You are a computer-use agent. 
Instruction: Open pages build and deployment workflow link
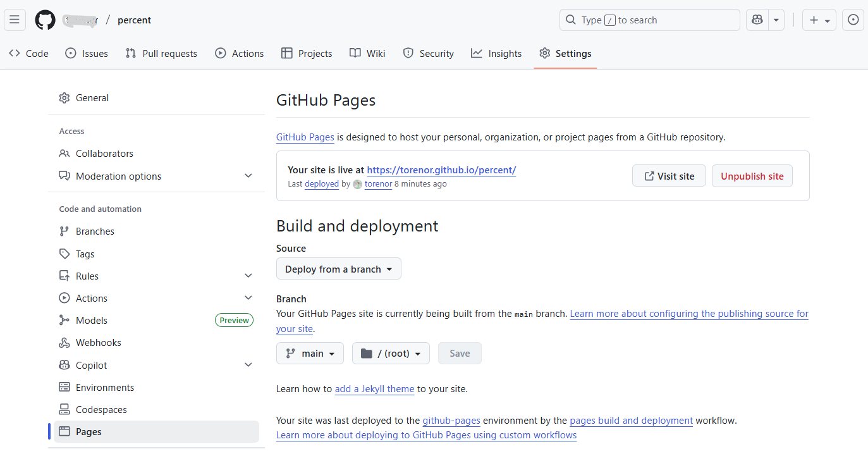[x=632, y=420]
